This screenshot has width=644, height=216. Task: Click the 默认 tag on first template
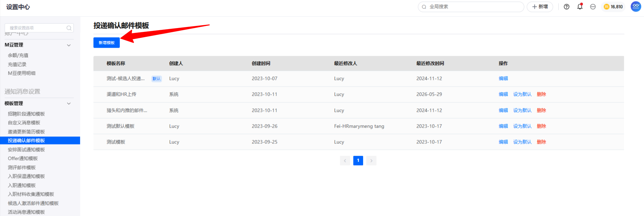click(157, 79)
